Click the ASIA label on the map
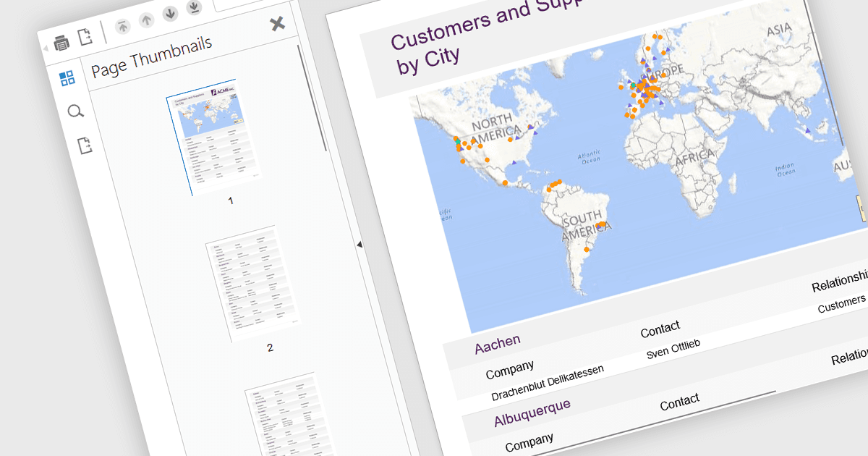 780,30
